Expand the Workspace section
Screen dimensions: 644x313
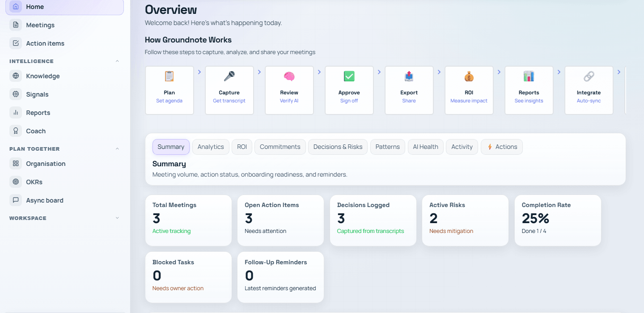click(117, 218)
